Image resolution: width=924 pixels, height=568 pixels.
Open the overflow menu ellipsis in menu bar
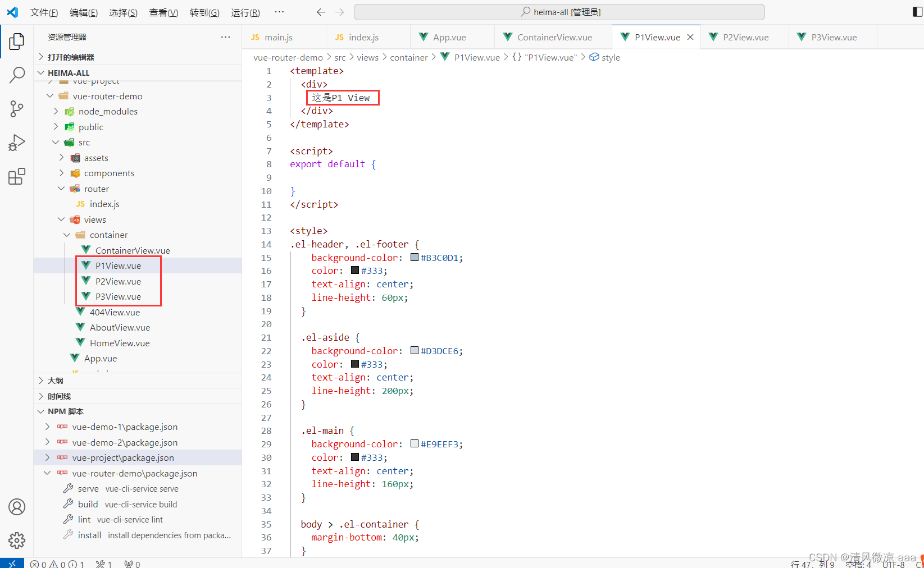tap(279, 12)
